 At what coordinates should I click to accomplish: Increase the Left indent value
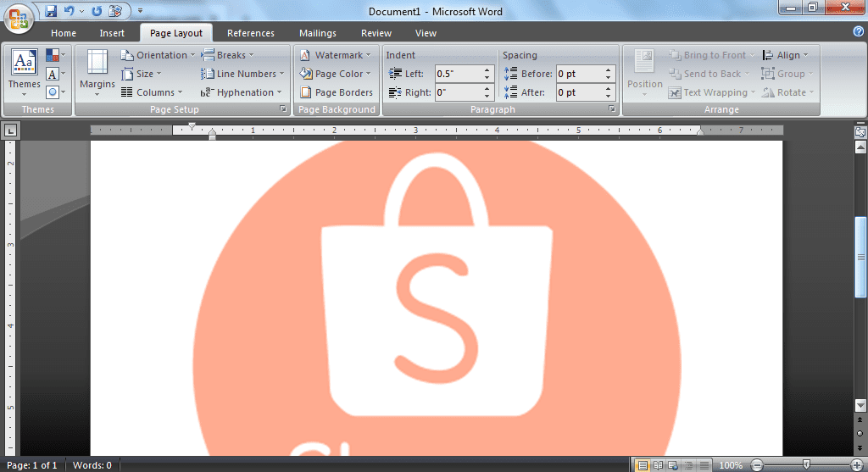click(x=487, y=70)
